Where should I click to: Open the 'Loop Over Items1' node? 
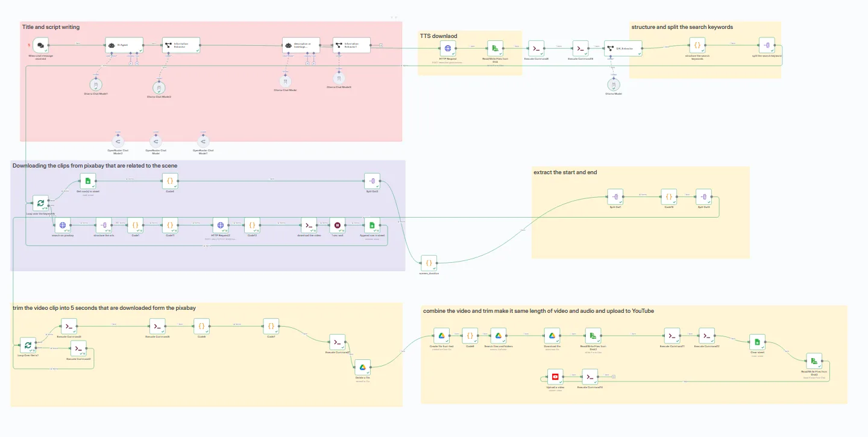28,346
